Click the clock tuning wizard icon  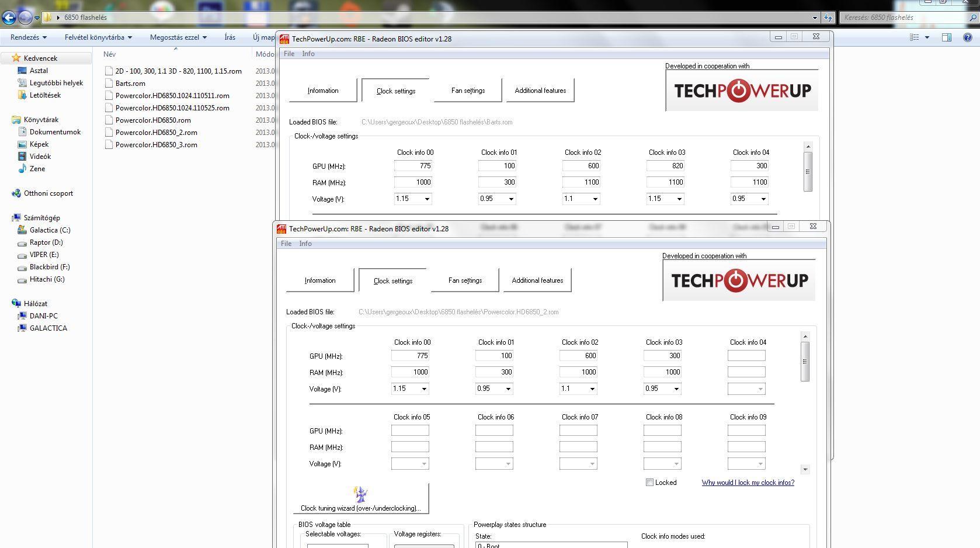pos(360,494)
